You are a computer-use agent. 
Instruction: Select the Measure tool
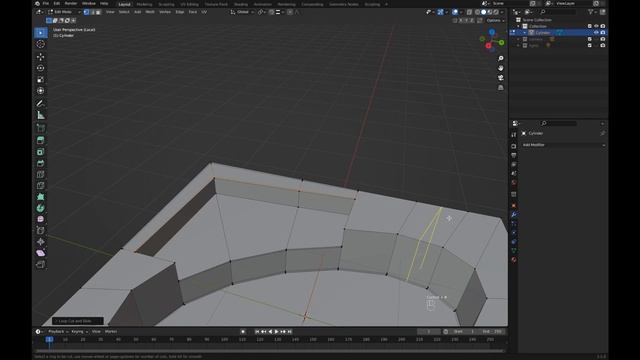(x=40, y=115)
